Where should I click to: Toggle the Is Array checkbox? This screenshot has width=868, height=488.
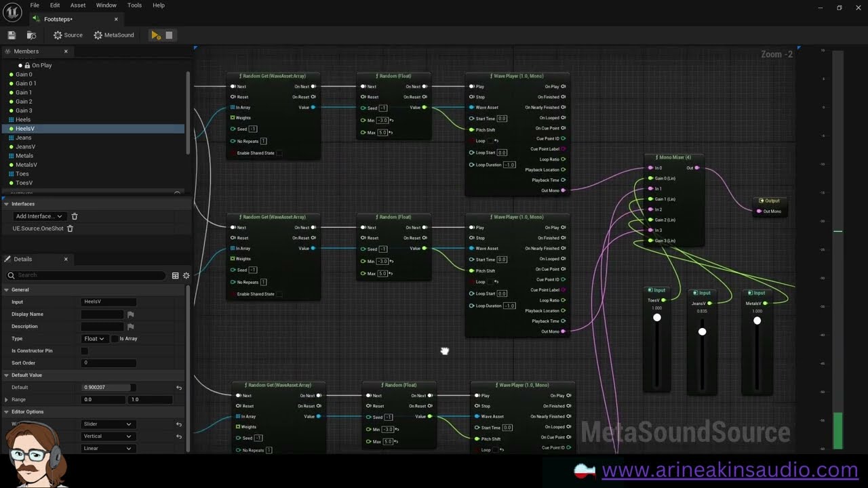pyautogui.click(x=115, y=339)
